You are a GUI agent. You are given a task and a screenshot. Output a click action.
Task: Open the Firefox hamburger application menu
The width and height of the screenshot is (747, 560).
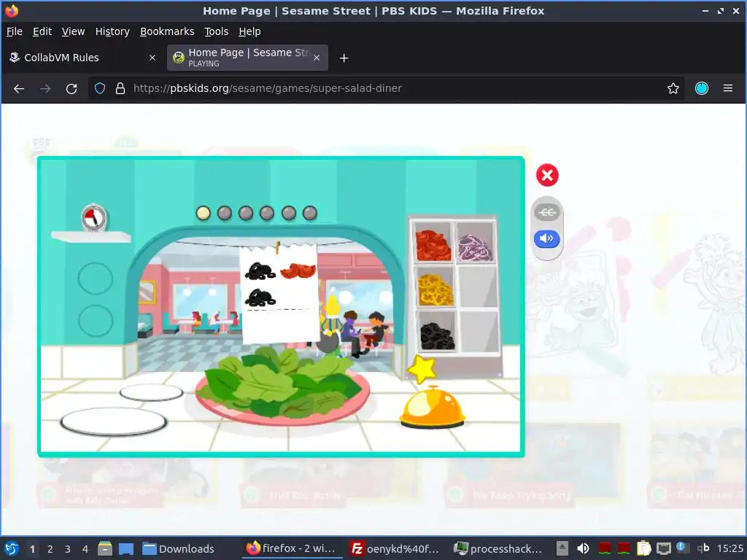coord(728,88)
